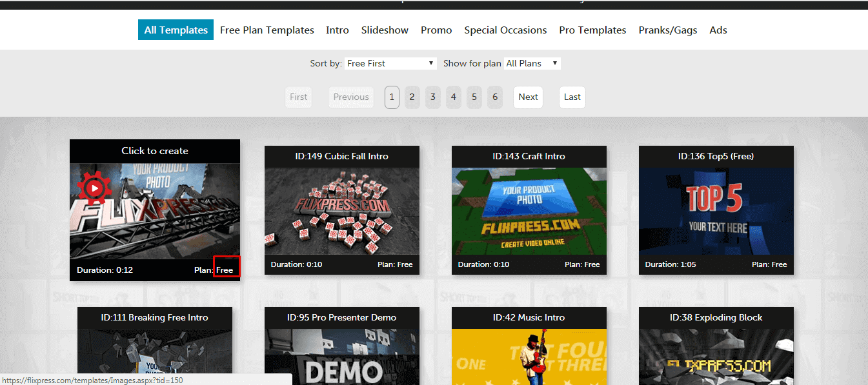The height and width of the screenshot is (385, 868).
Task: Show the Pro Templates category
Action: (x=592, y=30)
